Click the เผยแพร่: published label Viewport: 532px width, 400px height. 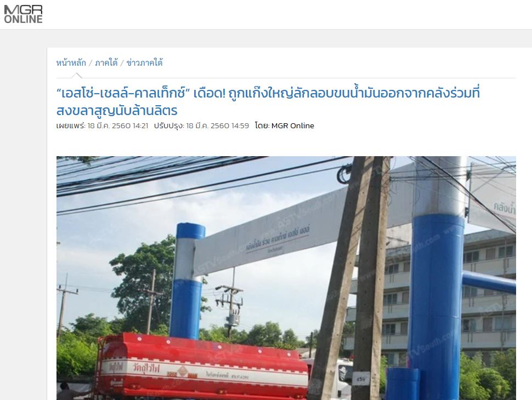[x=71, y=126]
